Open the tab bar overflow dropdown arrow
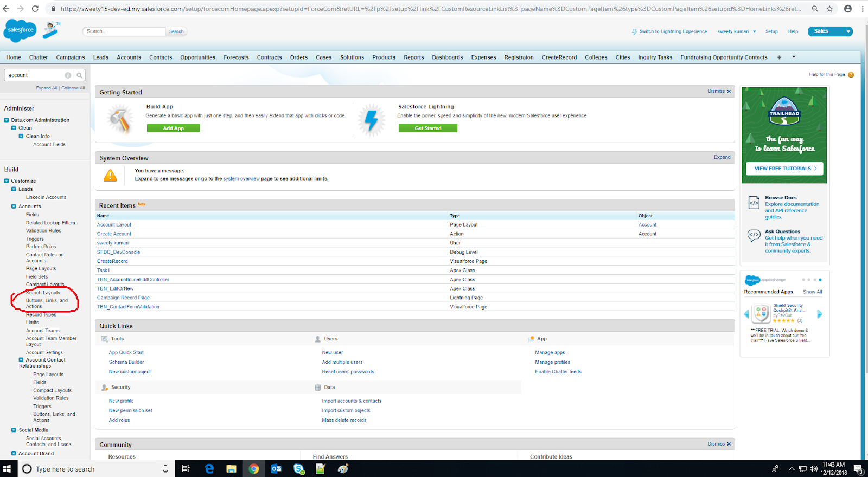 pos(794,57)
